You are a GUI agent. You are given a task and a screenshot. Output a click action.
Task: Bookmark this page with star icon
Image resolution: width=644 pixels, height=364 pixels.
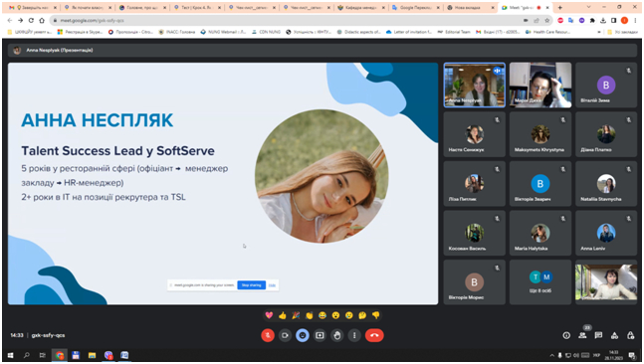tap(547, 20)
